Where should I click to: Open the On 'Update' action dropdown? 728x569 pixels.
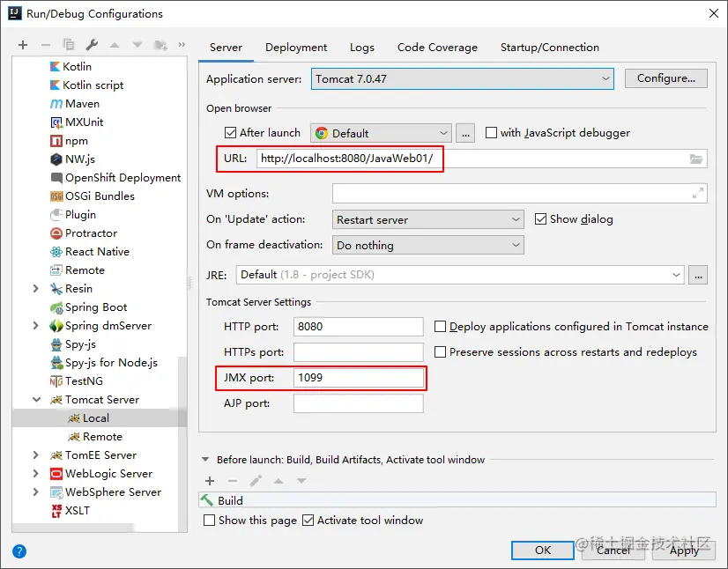[428, 219]
